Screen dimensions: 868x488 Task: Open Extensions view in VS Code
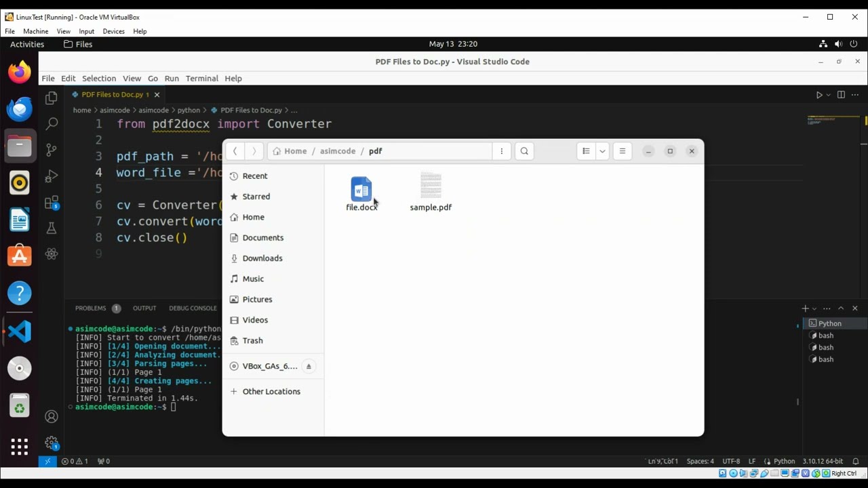pos(52,203)
